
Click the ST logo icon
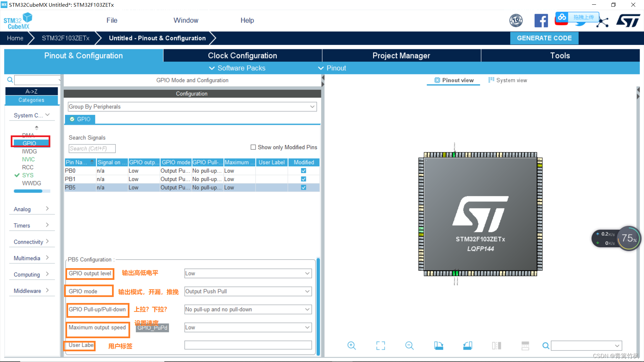(x=628, y=21)
